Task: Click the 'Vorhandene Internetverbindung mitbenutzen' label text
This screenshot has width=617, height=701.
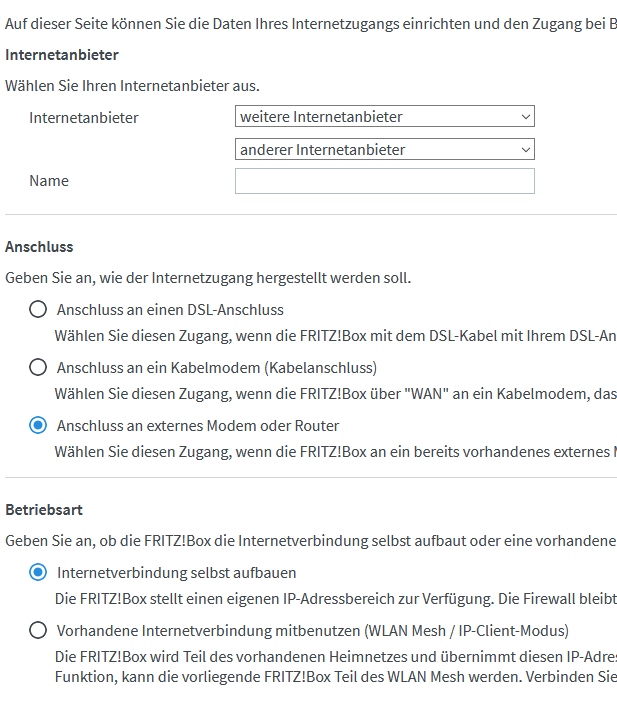Action: click(x=313, y=631)
